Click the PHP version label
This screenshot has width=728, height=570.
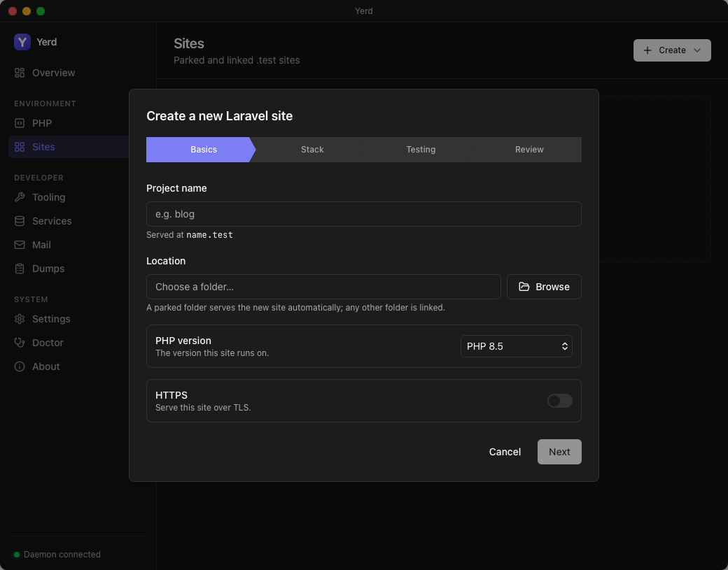pyautogui.click(x=183, y=341)
